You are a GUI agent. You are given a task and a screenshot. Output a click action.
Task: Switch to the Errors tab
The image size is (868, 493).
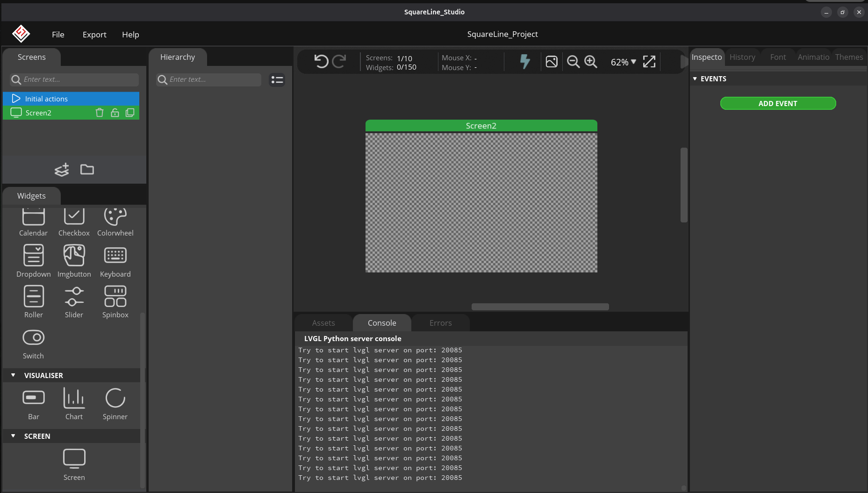coord(440,323)
